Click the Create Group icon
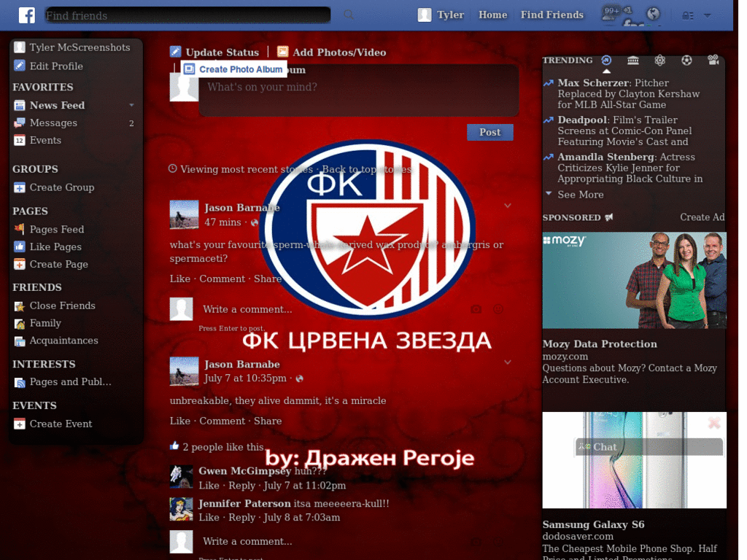Viewport: 747px width, 560px height. [x=20, y=187]
